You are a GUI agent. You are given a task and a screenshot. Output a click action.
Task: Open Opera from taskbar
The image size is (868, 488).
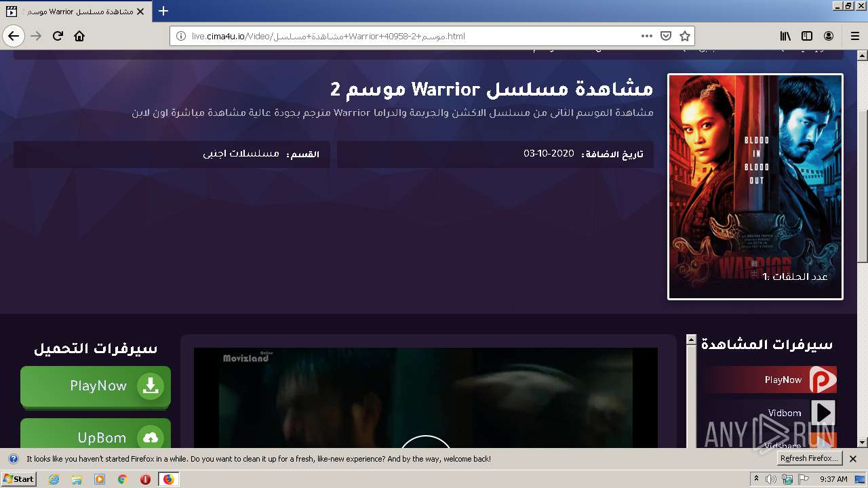(145, 479)
